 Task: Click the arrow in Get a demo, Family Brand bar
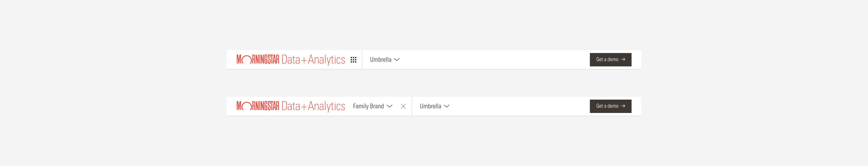[x=623, y=106]
